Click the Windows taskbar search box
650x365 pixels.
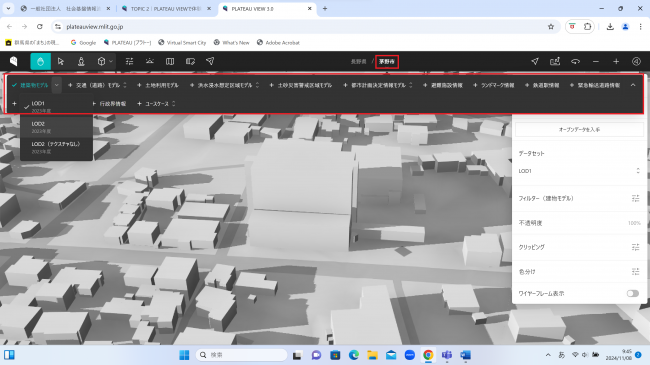[x=241, y=355]
